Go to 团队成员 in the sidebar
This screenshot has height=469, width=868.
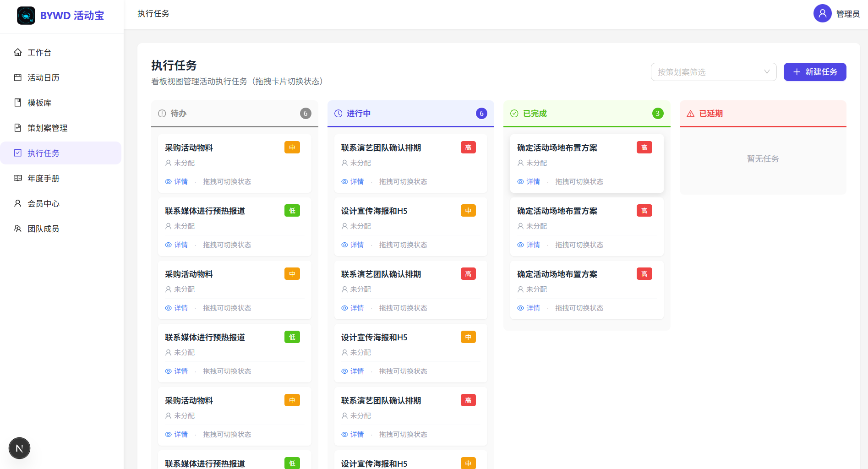[x=60, y=229]
